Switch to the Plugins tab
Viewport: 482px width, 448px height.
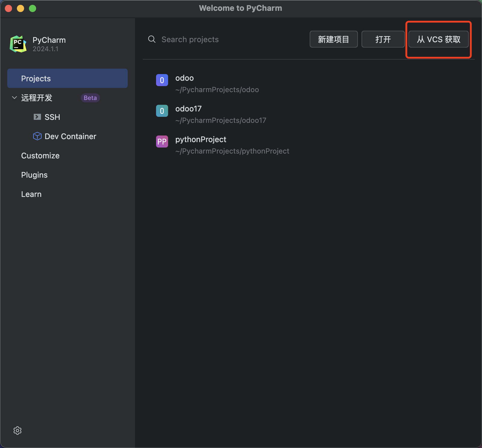[x=34, y=175]
